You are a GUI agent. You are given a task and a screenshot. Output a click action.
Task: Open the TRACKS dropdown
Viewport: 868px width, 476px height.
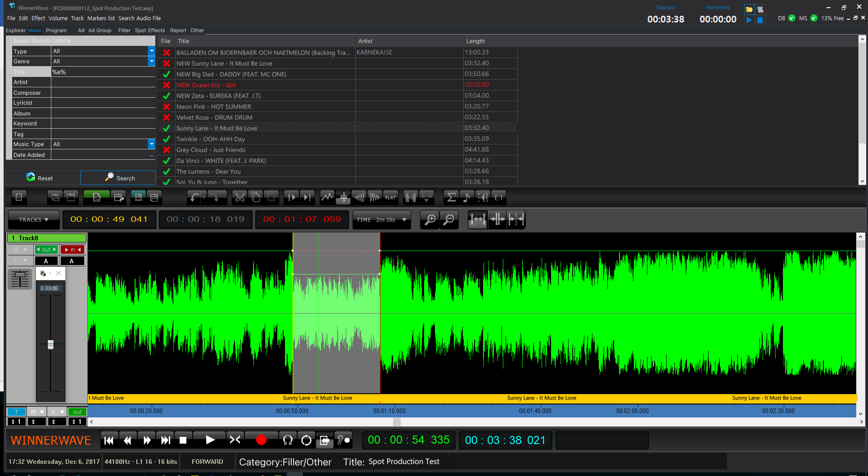(34, 220)
